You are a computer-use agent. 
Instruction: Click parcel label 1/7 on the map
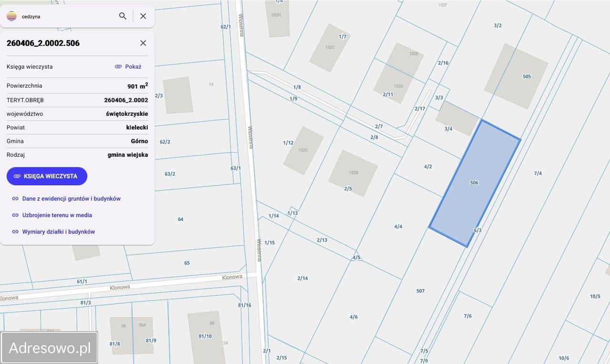point(343,37)
